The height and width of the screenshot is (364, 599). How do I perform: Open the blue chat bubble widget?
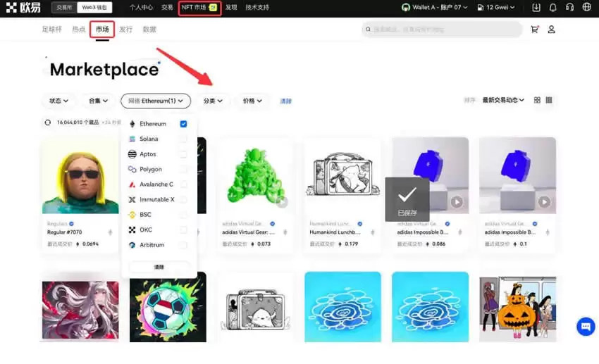pyautogui.click(x=586, y=327)
